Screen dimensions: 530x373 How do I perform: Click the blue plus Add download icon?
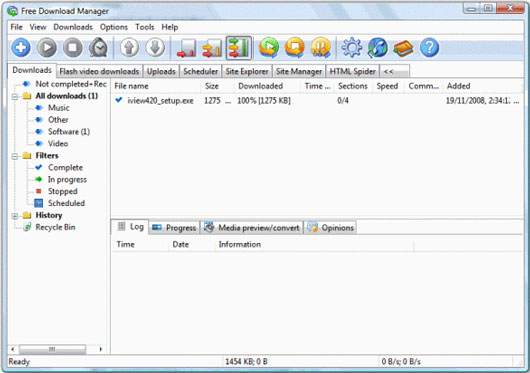(x=21, y=47)
